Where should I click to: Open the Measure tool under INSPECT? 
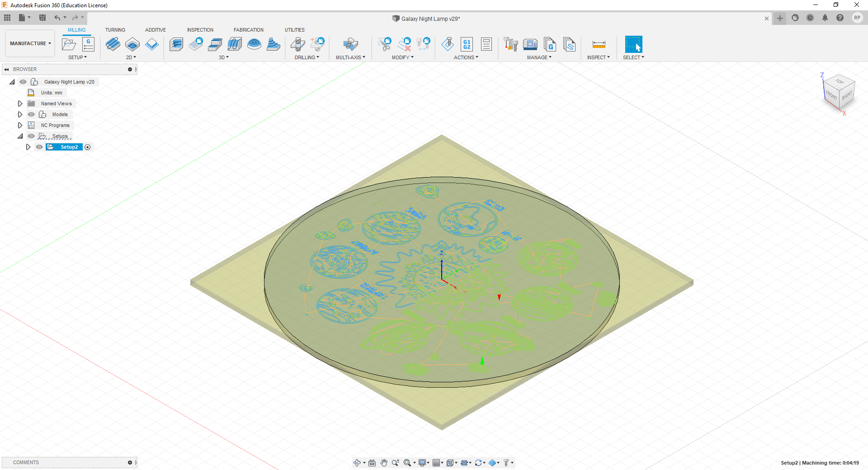[x=599, y=44]
